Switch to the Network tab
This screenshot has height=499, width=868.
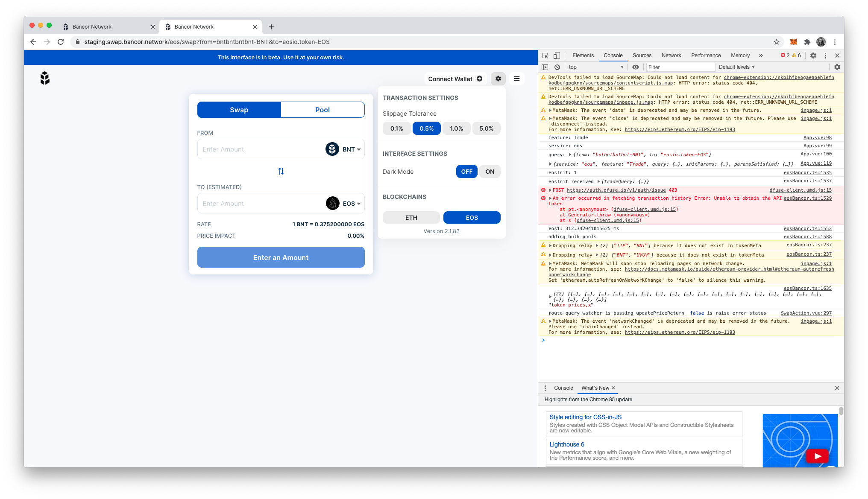[671, 55]
